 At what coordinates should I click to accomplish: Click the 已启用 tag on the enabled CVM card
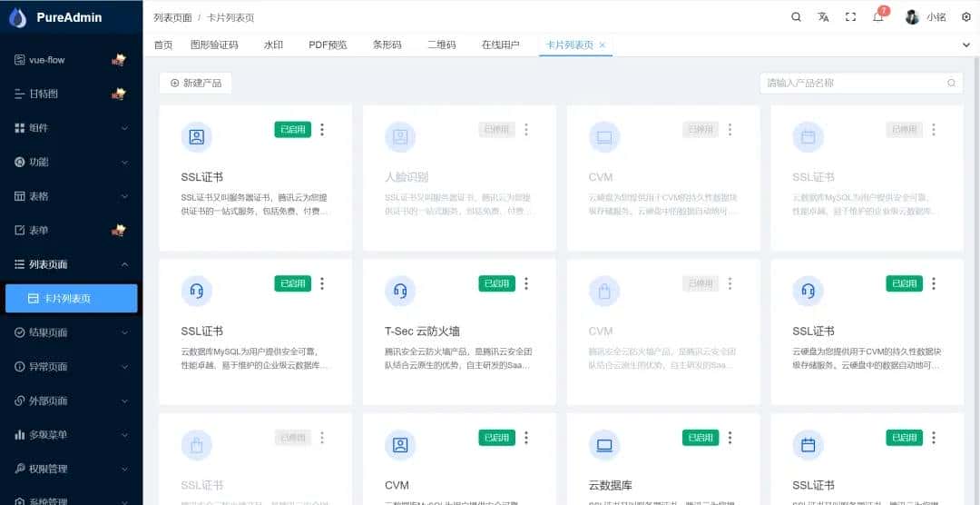(x=497, y=438)
